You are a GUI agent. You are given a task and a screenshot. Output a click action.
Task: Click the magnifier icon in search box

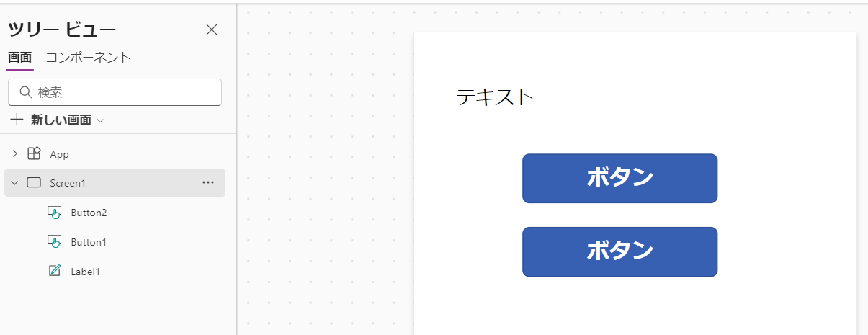pos(25,92)
